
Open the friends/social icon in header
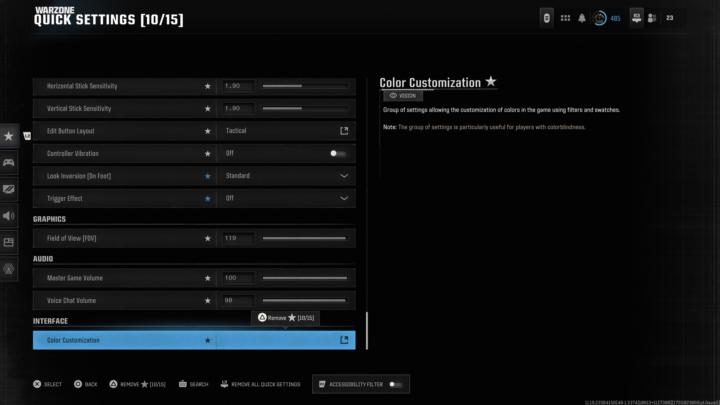coord(652,18)
